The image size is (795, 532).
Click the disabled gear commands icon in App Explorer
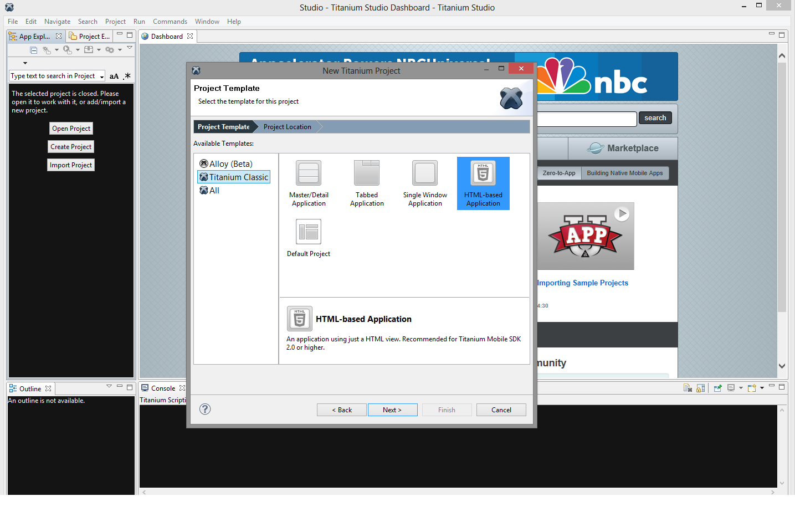[x=110, y=50]
